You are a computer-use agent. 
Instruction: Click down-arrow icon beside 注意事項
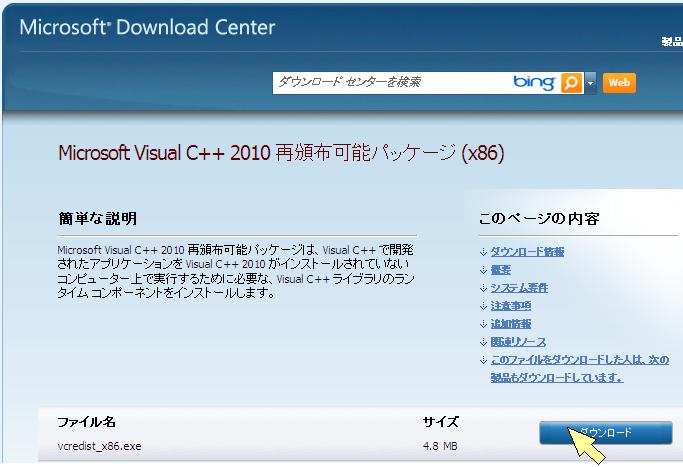pos(483,306)
